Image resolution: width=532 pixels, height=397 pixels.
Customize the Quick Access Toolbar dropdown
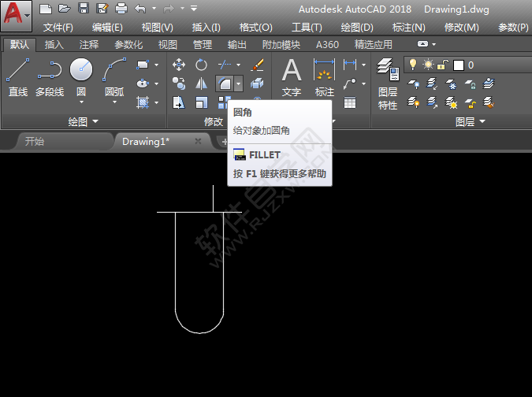[194, 8]
